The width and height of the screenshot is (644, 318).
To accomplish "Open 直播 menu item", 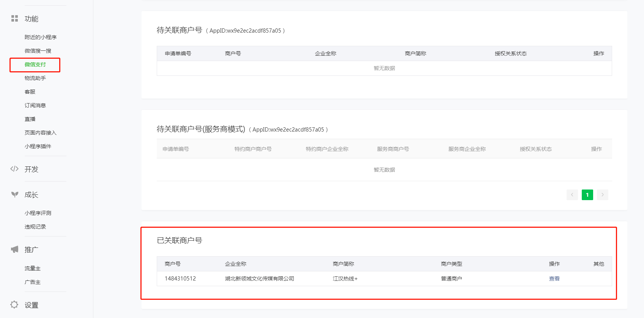I will pos(30,119).
